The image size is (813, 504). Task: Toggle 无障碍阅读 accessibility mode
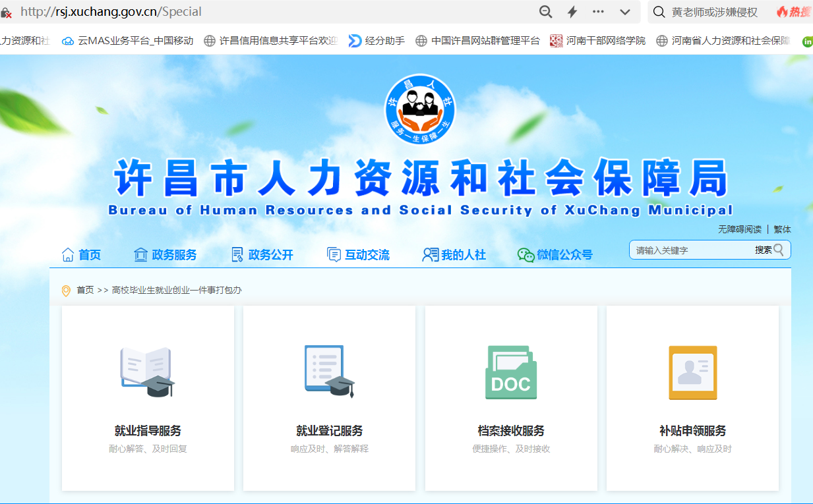(739, 229)
